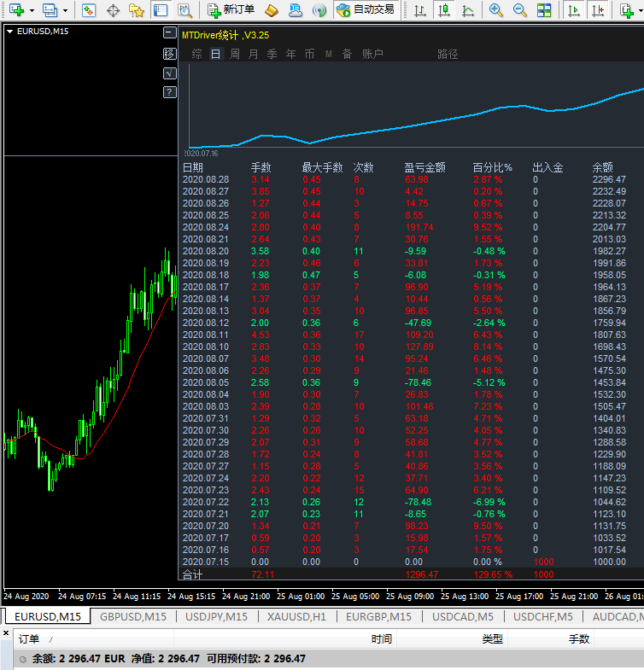Click the New Chart toolbar icon
Viewport: 644px width, 670px height.
[17, 10]
